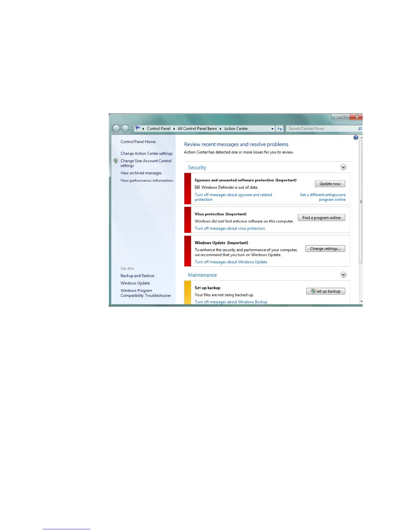Click the UAC shield icon in sidebar
The image size is (411, 532).
click(x=116, y=161)
